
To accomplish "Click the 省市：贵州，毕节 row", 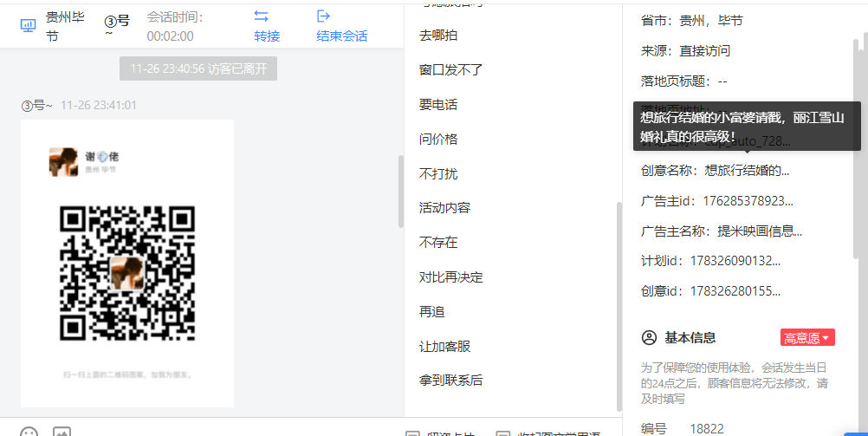I will coord(691,21).
